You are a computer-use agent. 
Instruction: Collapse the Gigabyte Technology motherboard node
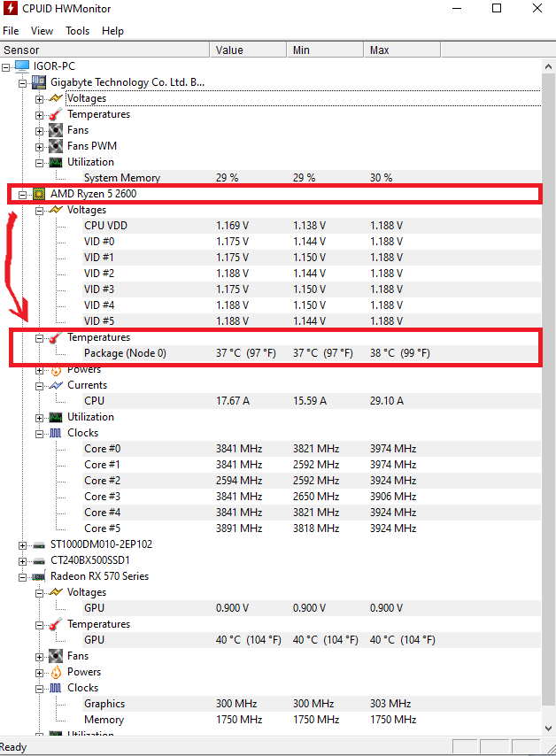pos(23,83)
